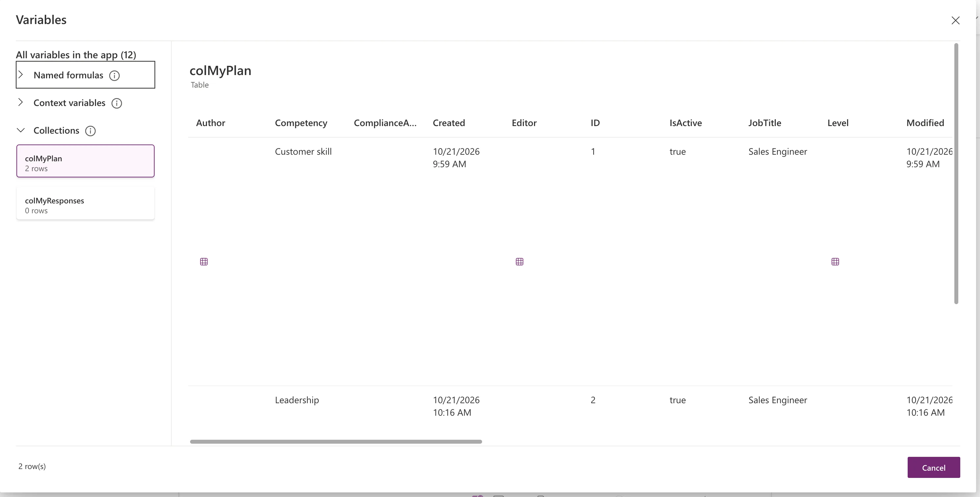980x497 pixels.
Task: Open the Level nested table icon
Action: click(x=835, y=262)
